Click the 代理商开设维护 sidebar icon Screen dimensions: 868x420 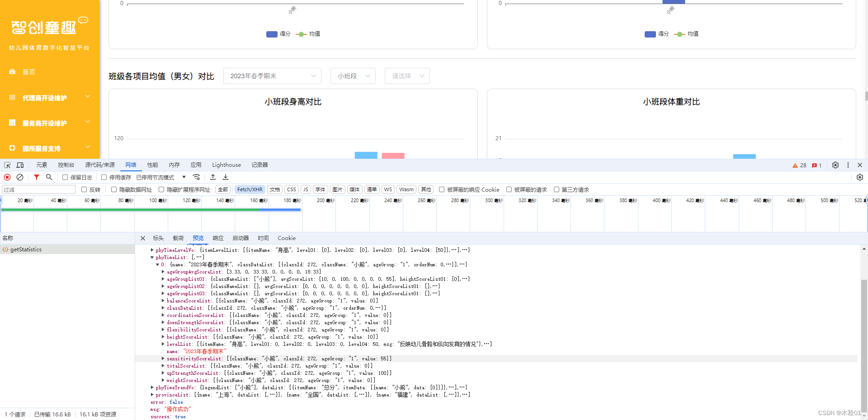(12, 98)
